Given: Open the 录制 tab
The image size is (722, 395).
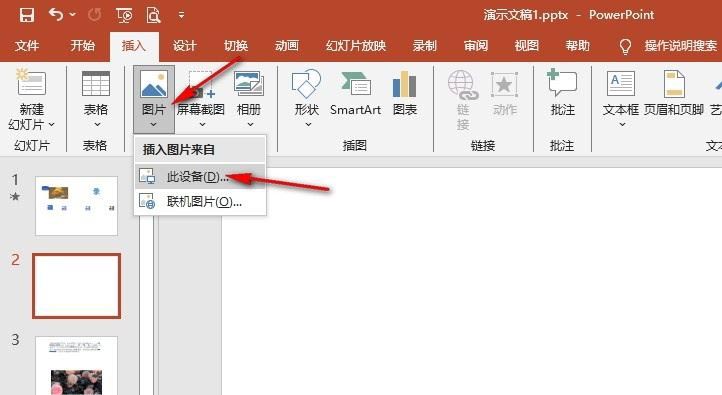Looking at the screenshot, I should pyautogui.click(x=425, y=46).
